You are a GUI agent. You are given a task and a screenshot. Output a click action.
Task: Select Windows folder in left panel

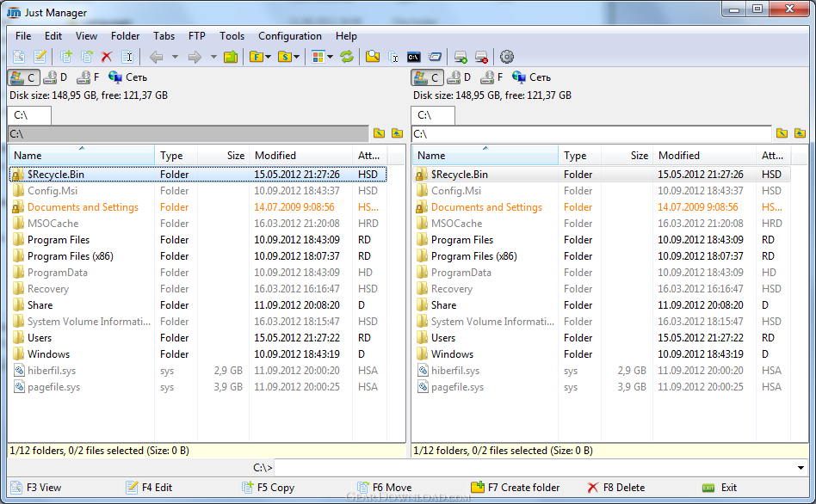(x=198, y=354)
